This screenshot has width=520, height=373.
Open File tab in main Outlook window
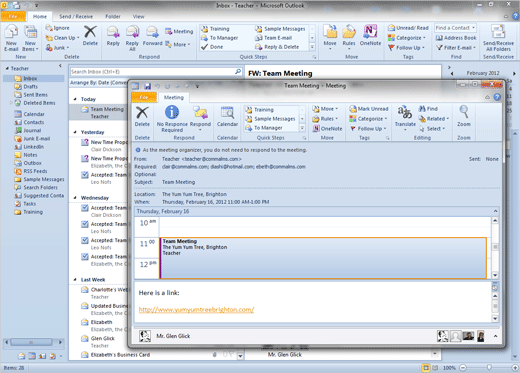click(13, 16)
